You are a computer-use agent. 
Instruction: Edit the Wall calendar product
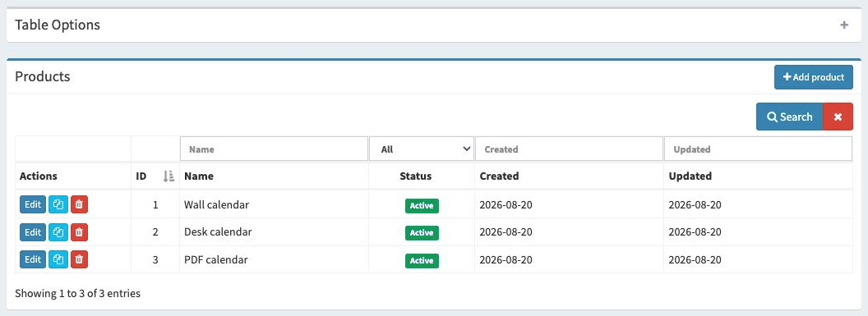(33, 204)
